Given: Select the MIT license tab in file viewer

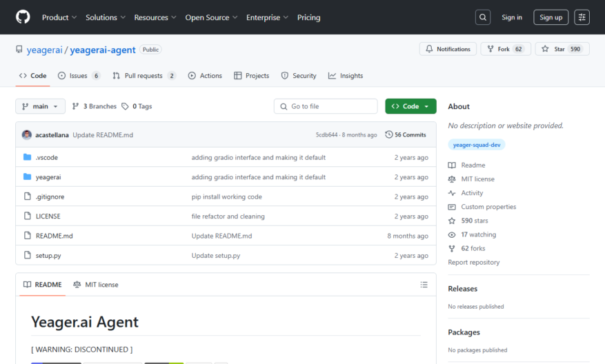Looking at the screenshot, I should [x=96, y=285].
